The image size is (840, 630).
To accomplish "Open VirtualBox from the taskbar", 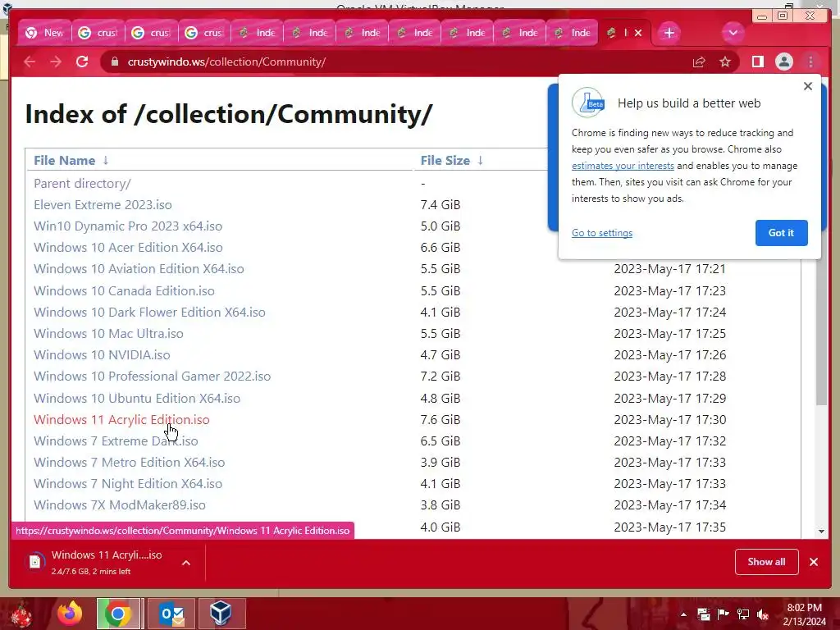I will click(221, 614).
